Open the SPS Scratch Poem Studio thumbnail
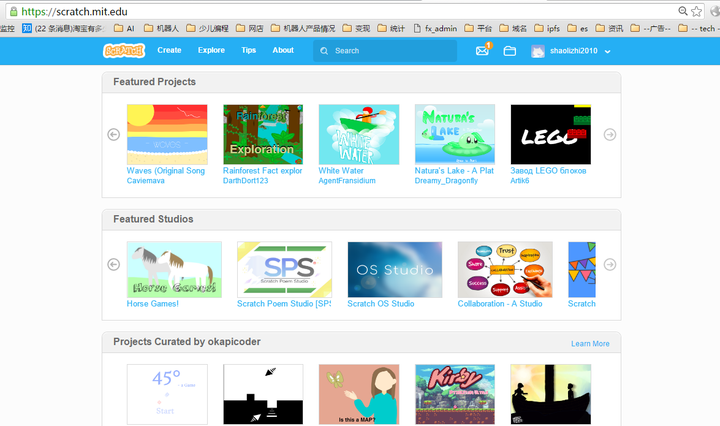 click(284, 269)
